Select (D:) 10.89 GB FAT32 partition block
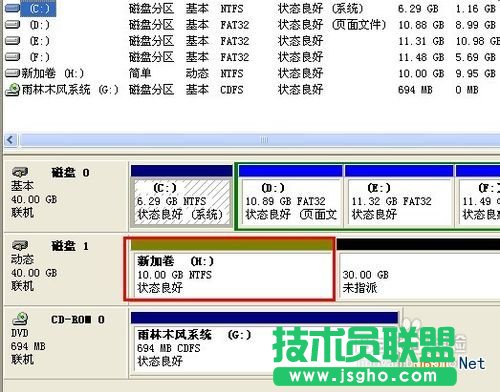The height and width of the screenshot is (392, 500). click(291, 196)
